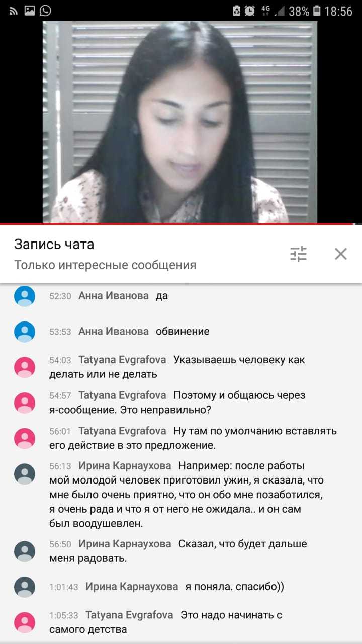Expand Только интересные сообщения filter subtitle
Screen dimensions: 362x644
[105, 265]
